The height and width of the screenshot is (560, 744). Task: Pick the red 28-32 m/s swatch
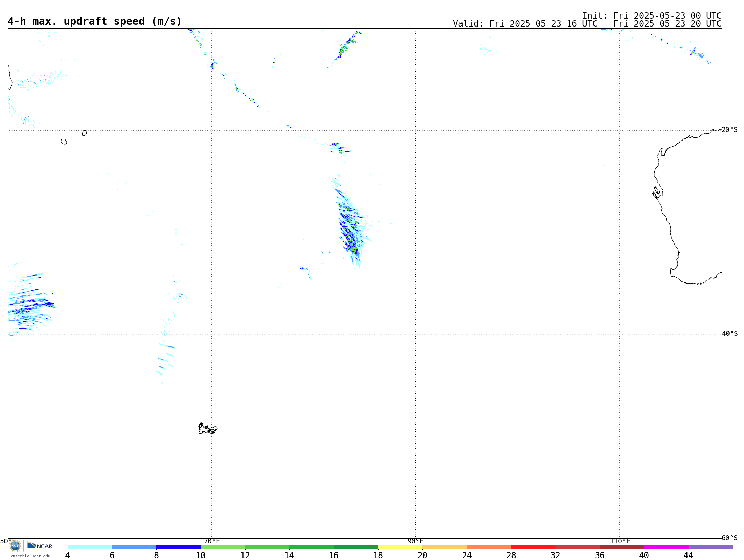tap(533, 547)
